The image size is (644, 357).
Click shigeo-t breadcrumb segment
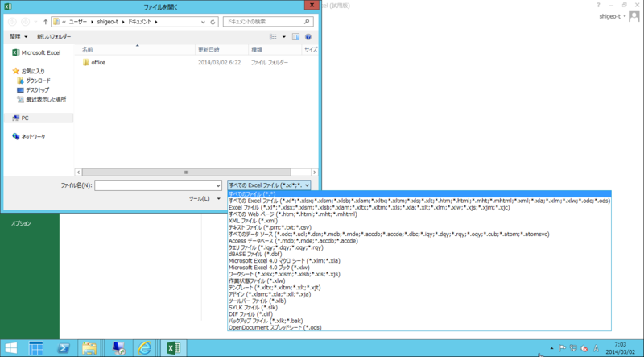coord(108,22)
